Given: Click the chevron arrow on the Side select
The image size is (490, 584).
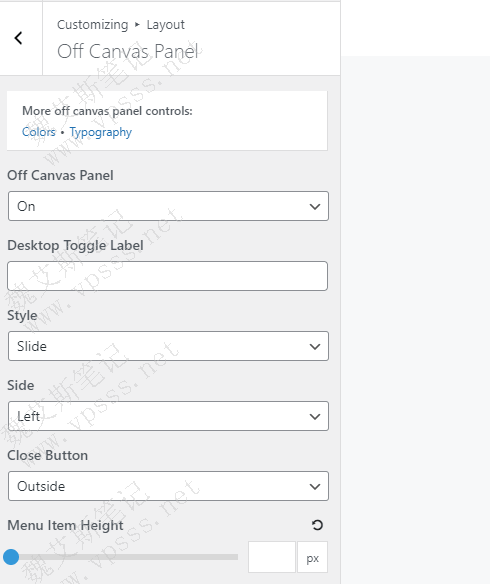Looking at the screenshot, I should (315, 416).
